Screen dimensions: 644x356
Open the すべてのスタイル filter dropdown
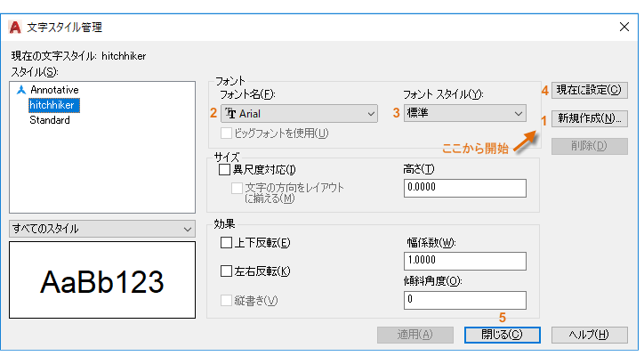[101, 229]
